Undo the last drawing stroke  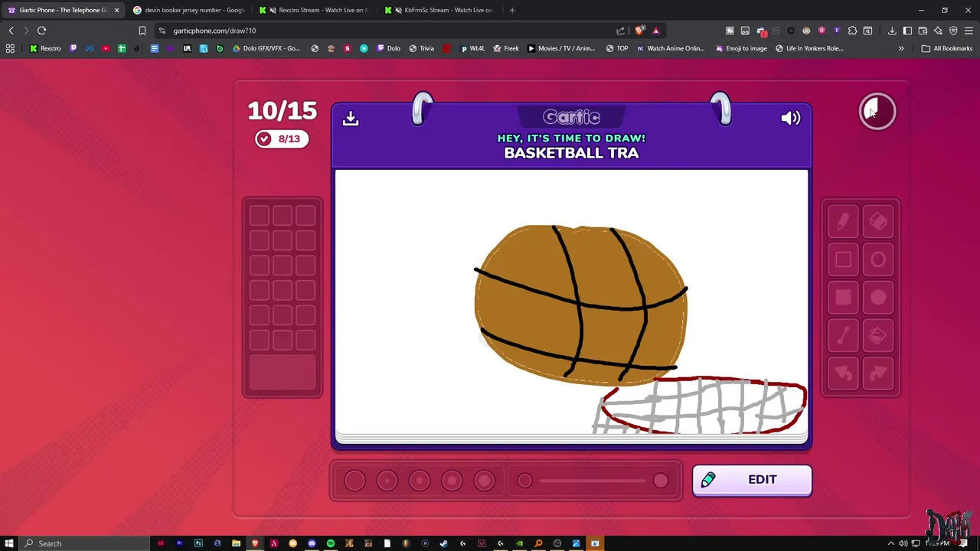pyautogui.click(x=843, y=373)
